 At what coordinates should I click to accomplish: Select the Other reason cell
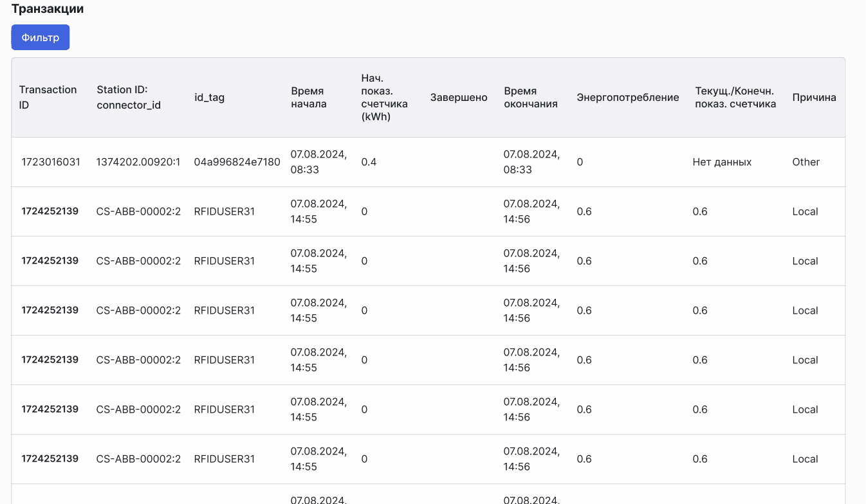point(806,162)
